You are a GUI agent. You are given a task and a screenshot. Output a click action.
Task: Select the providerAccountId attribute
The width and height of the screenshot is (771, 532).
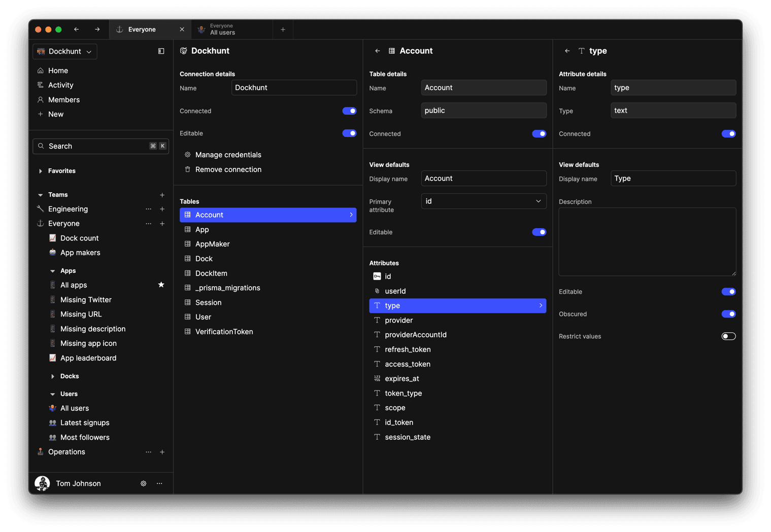458,335
